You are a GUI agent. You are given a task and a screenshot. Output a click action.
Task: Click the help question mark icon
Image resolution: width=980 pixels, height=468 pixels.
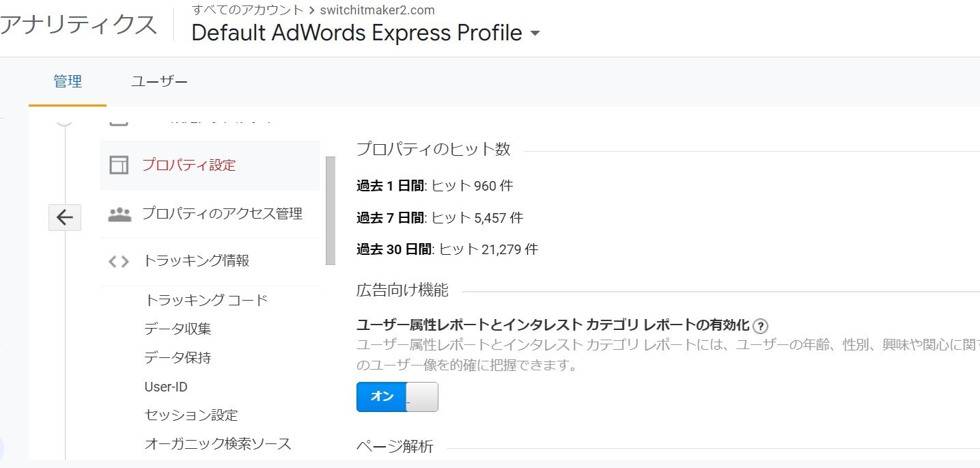click(760, 326)
